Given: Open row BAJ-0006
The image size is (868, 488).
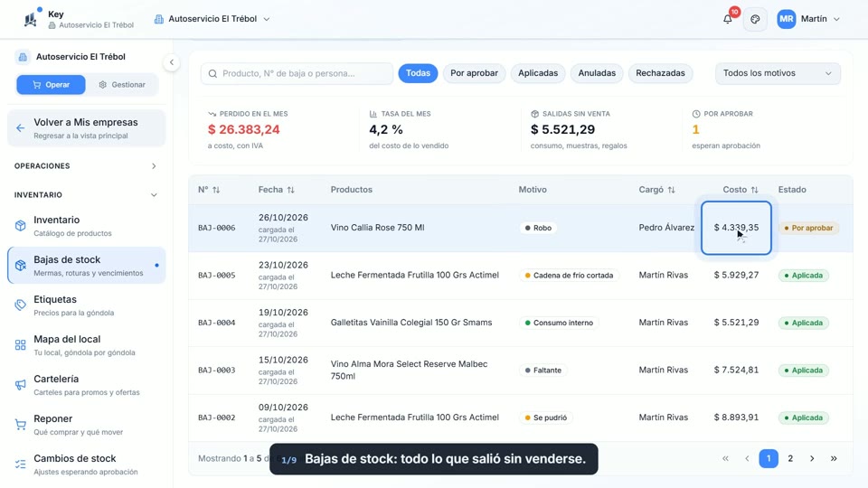Looking at the screenshot, I should (521, 228).
